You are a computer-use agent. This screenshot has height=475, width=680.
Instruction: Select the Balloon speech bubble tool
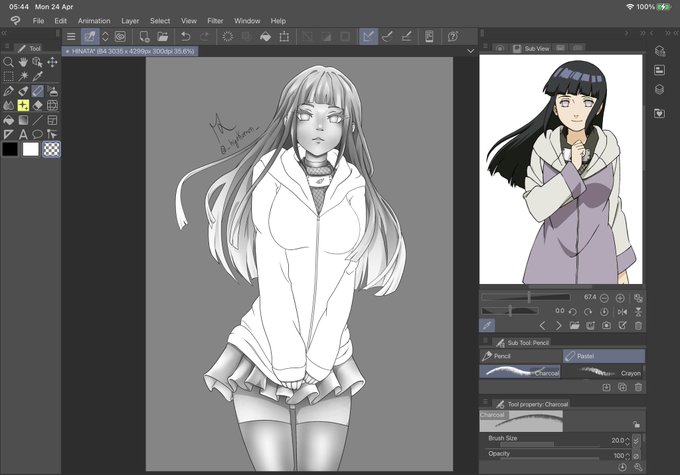(38, 134)
